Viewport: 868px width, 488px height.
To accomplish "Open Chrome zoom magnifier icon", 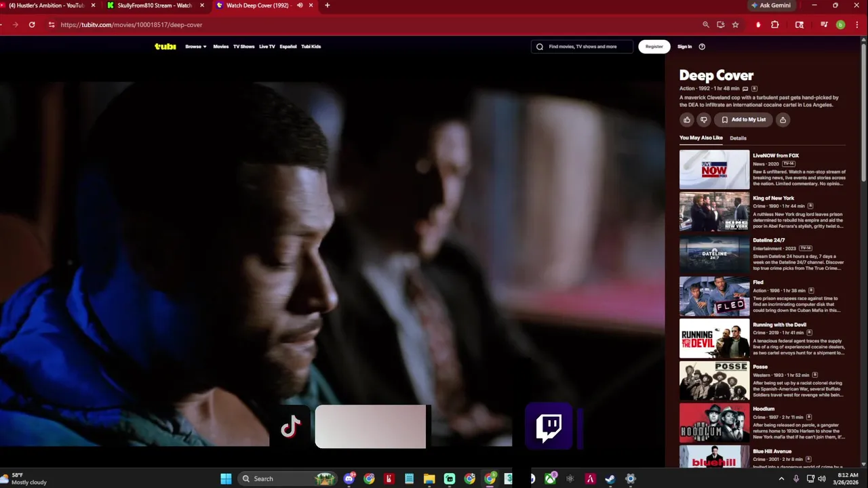I will pyautogui.click(x=706, y=24).
